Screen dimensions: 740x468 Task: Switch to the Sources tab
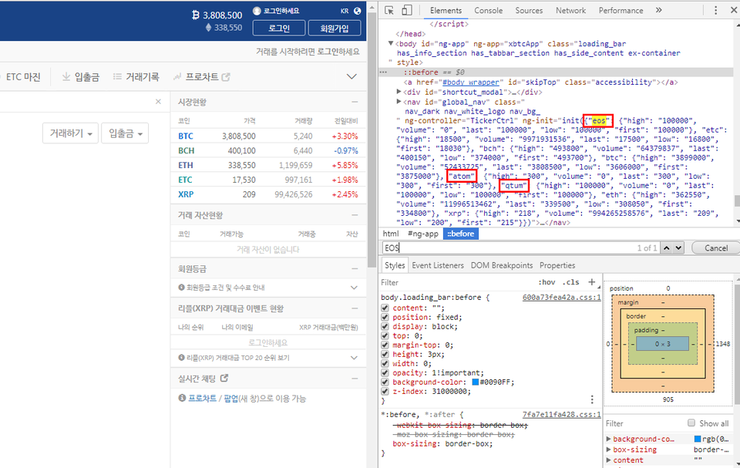(529, 10)
